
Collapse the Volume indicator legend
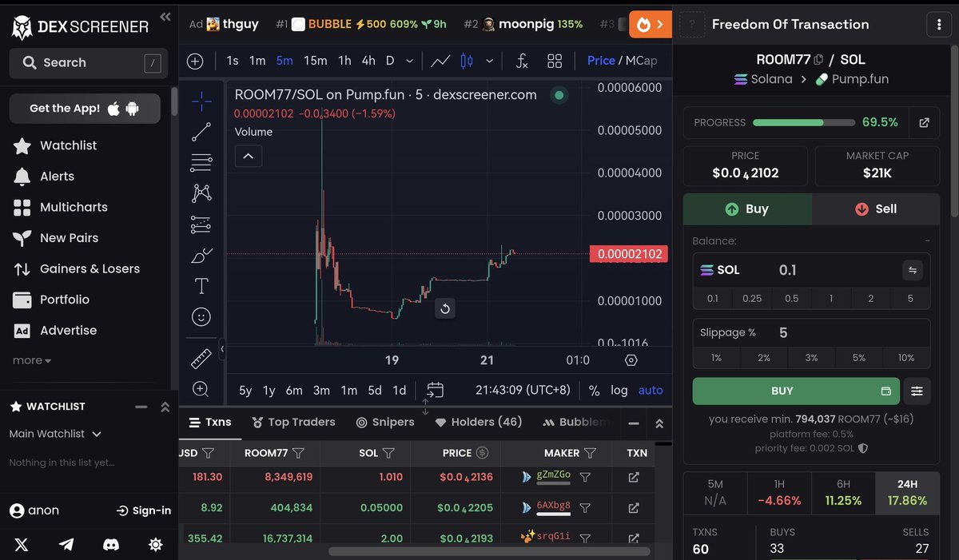tap(248, 156)
